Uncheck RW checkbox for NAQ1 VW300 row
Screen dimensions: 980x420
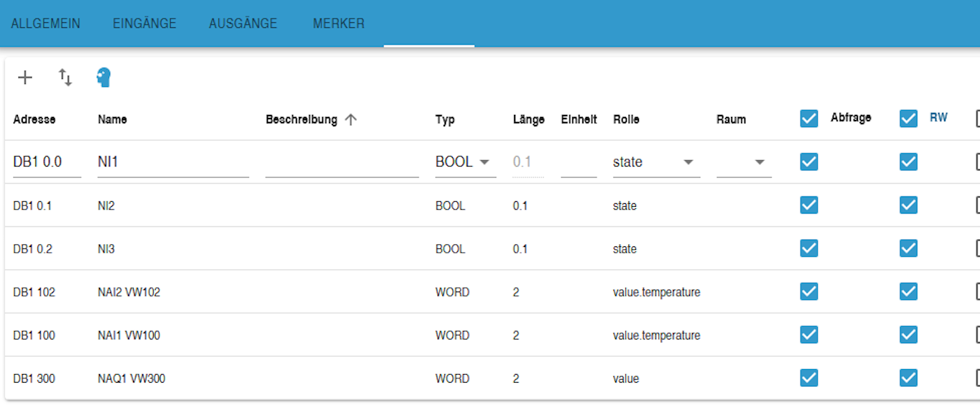coord(908,378)
